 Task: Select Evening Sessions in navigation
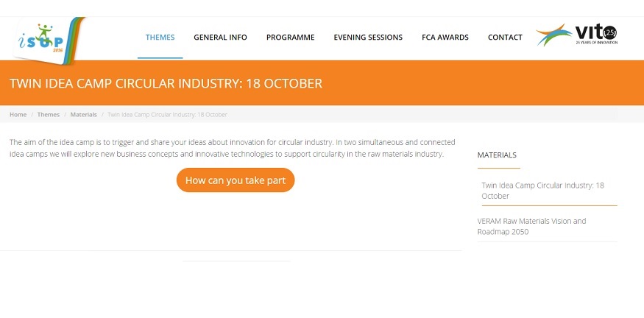[x=368, y=38]
